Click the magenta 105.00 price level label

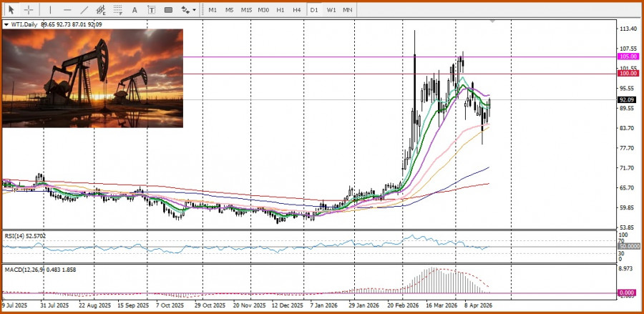click(628, 56)
